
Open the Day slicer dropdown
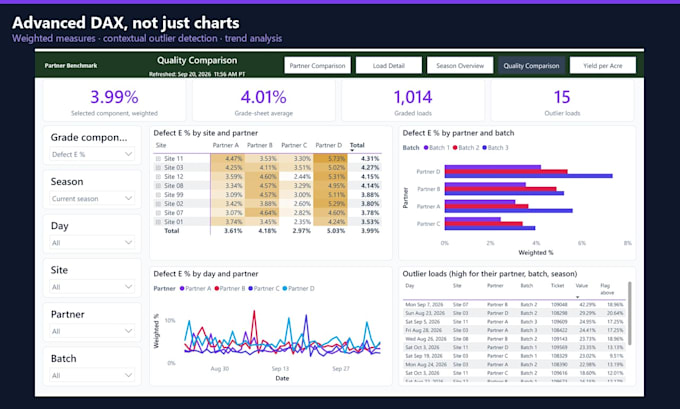tap(92, 243)
